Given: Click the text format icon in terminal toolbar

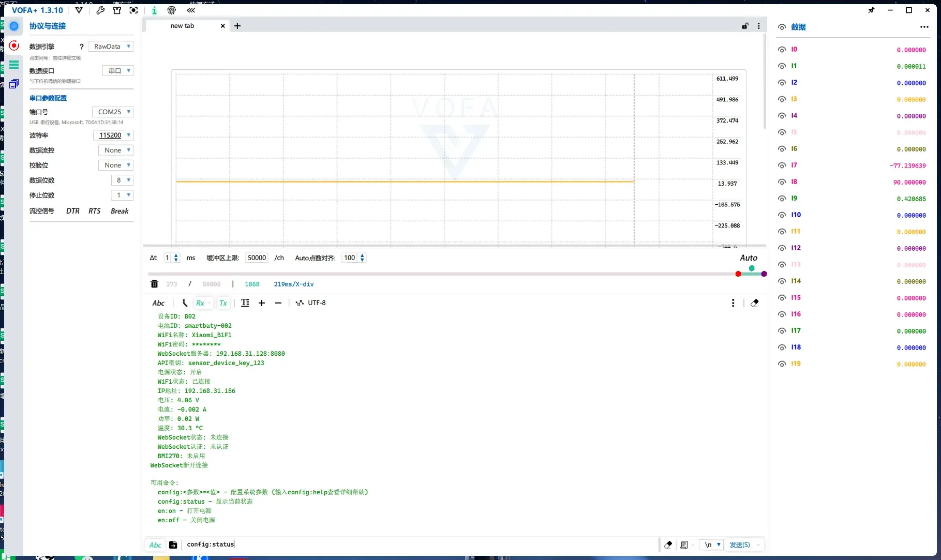Looking at the screenshot, I should pyautogui.click(x=245, y=303).
